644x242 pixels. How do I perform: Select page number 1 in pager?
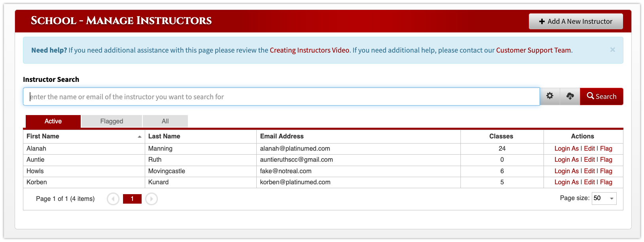[132, 199]
